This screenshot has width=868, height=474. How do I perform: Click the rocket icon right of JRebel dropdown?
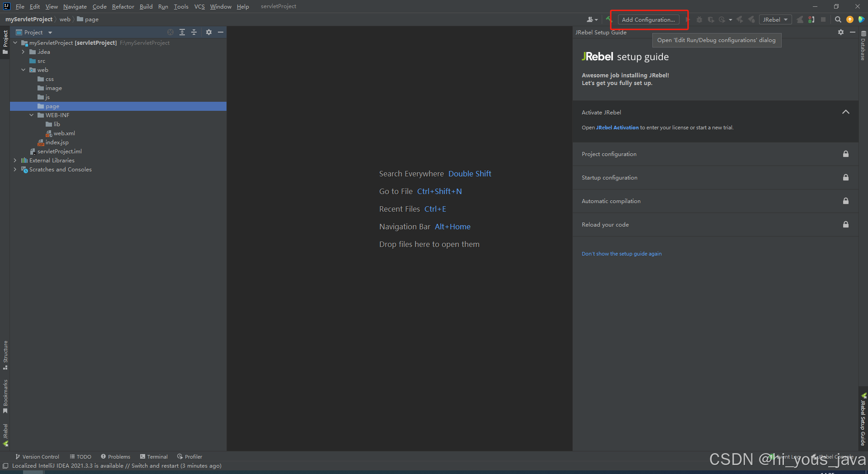800,19
